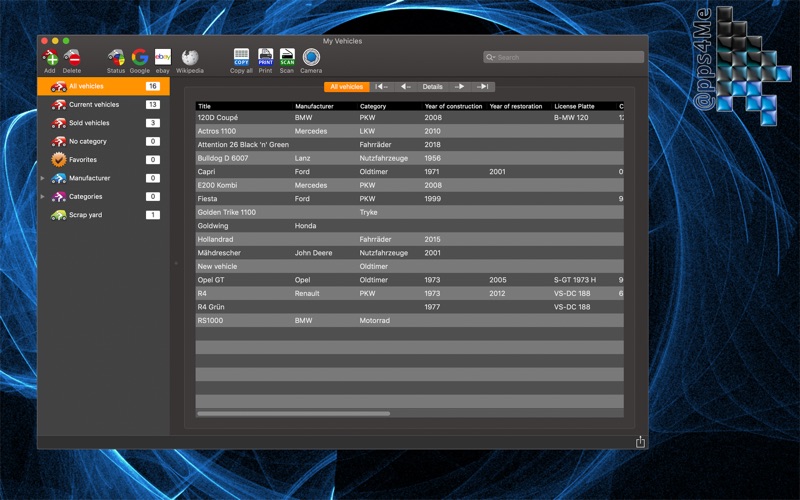Viewport: 800px width, 500px height.
Task: Select the Capri row
Action: (x=410, y=171)
